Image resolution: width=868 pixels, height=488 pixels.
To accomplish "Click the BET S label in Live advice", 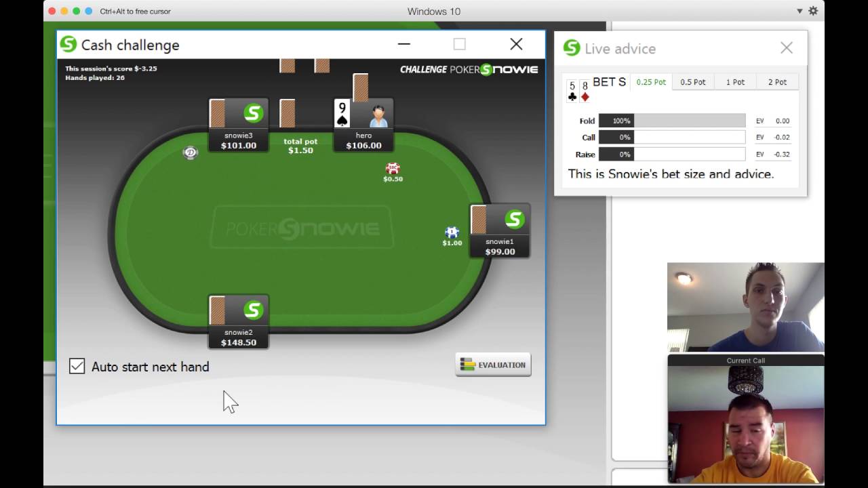I will (609, 82).
